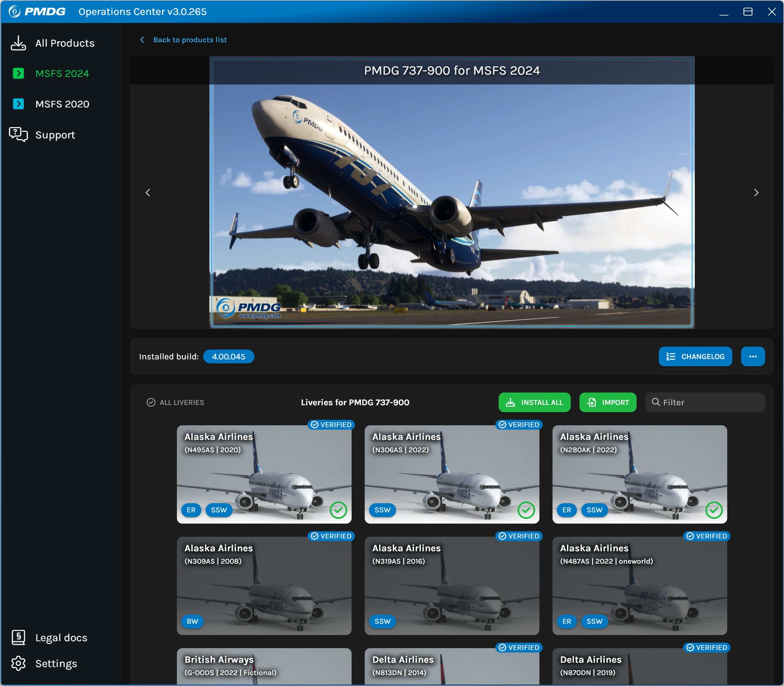The width and height of the screenshot is (784, 686).
Task: Open the Settings gear icon
Action: [x=18, y=663]
